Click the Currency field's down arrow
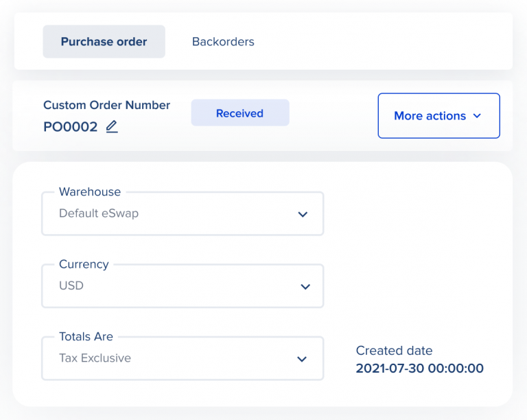The height and width of the screenshot is (420, 527). (305, 286)
